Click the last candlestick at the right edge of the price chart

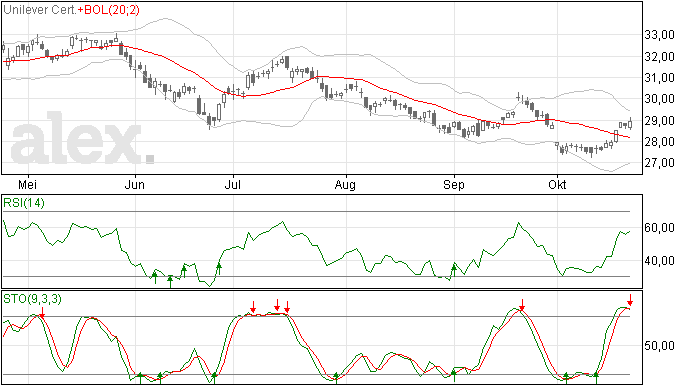(x=631, y=124)
